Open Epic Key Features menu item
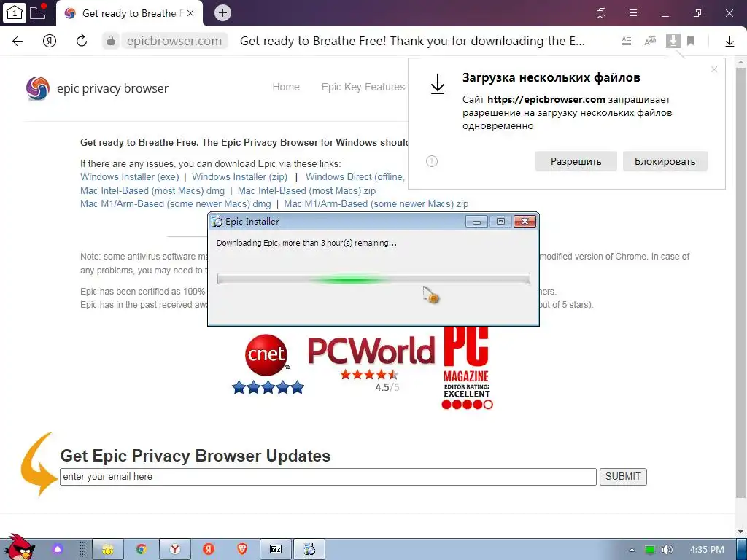 click(363, 87)
